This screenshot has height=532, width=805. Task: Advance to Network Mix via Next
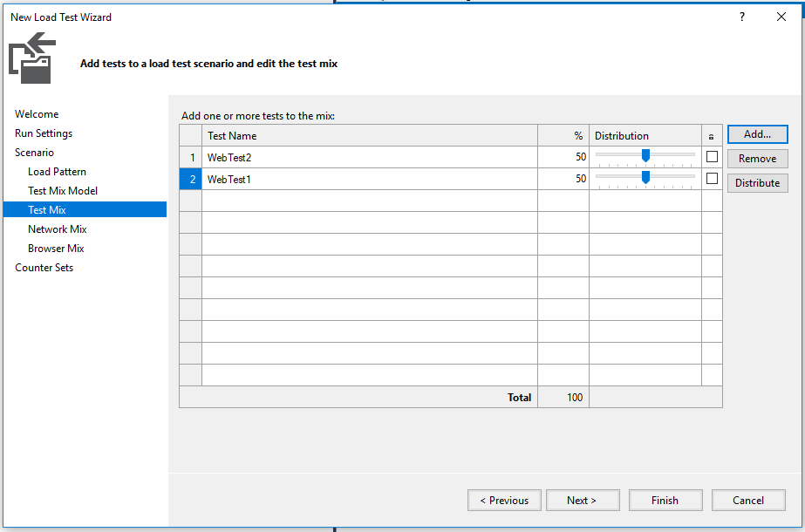pyautogui.click(x=582, y=500)
